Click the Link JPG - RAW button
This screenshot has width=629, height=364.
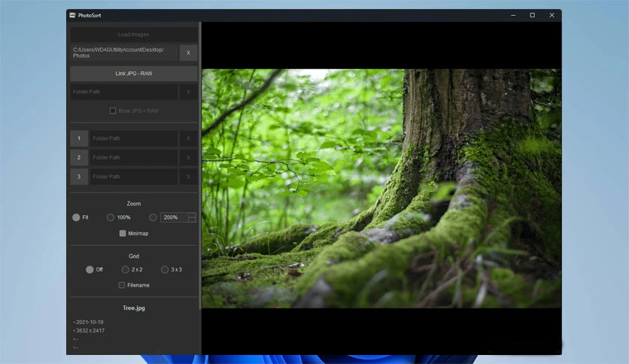(134, 74)
